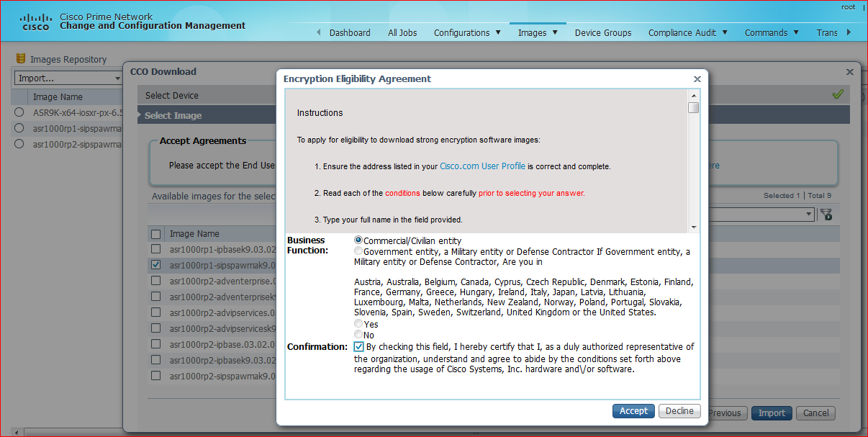This screenshot has width=868, height=437.
Task: Click the Select Image wizard step
Action: click(173, 115)
